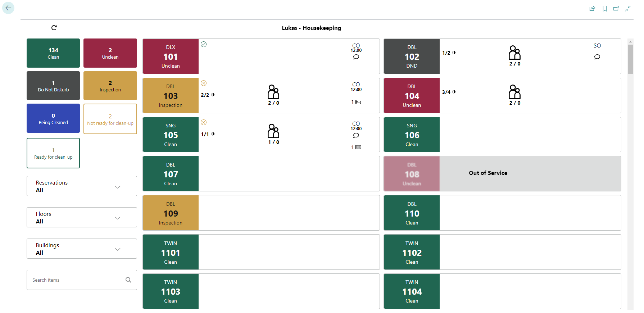Open page in a new window
644x313 pixels.
(616, 9)
